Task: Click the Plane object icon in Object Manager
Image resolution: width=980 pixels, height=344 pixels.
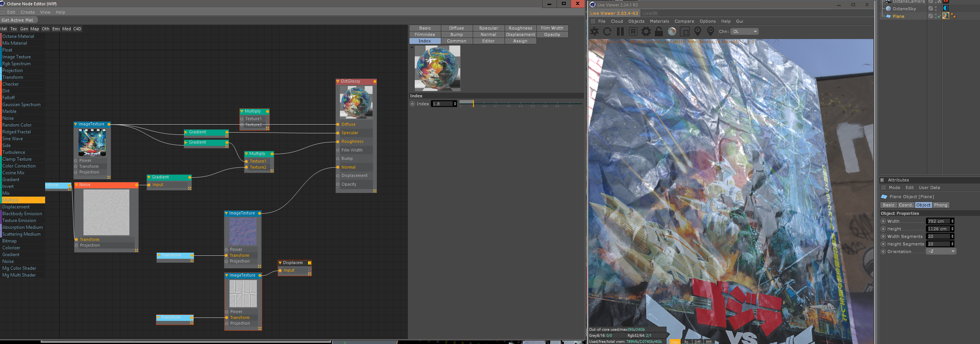Action: tap(888, 16)
